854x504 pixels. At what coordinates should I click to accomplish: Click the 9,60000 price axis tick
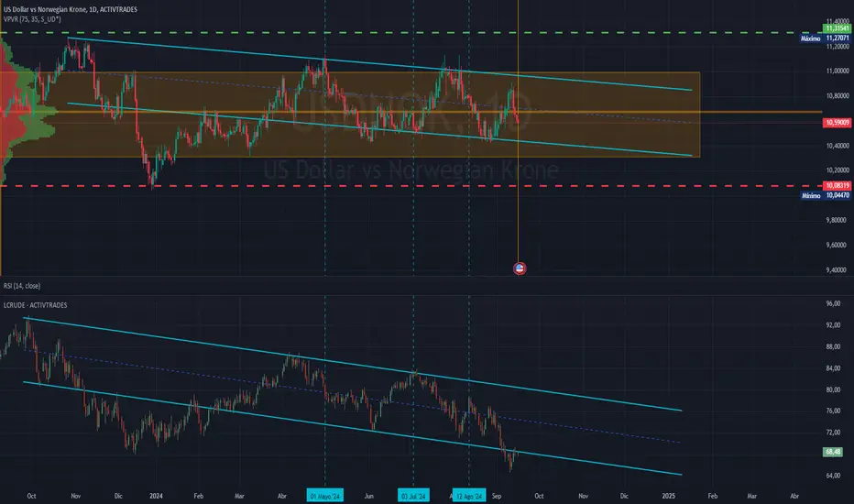tap(838, 245)
